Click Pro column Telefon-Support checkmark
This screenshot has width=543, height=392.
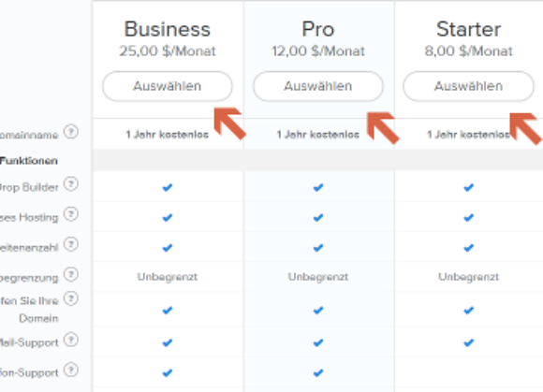click(x=318, y=373)
